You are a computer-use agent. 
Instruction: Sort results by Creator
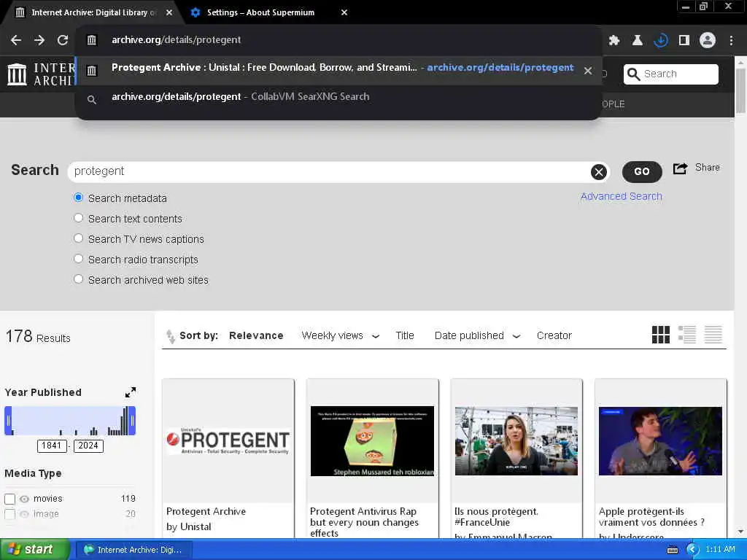click(x=554, y=335)
